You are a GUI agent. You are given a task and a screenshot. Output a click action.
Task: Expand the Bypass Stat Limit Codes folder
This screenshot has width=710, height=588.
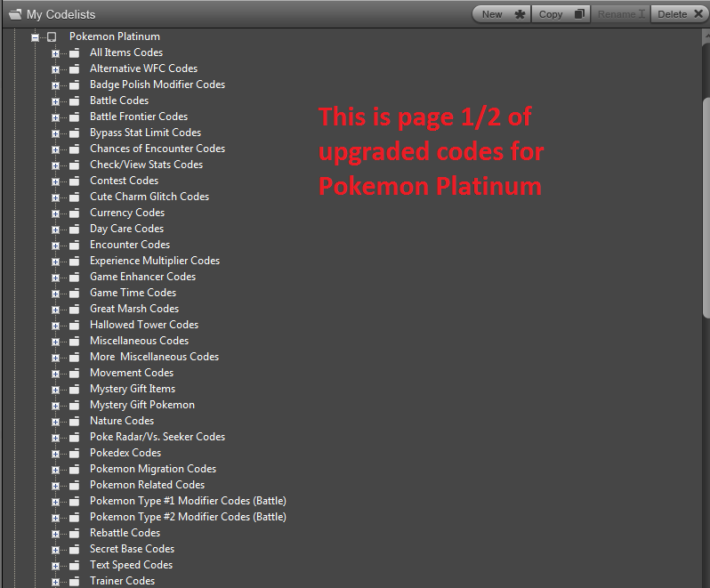tap(55, 133)
